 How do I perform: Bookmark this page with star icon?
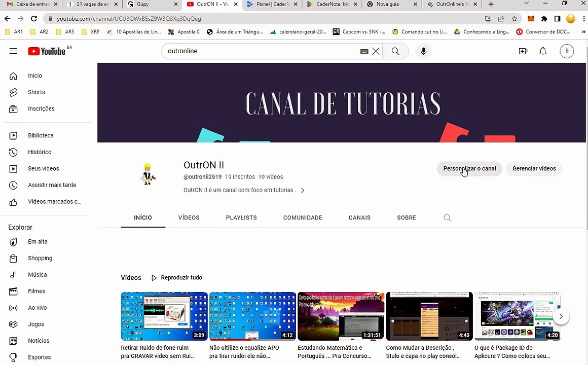click(x=514, y=18)
